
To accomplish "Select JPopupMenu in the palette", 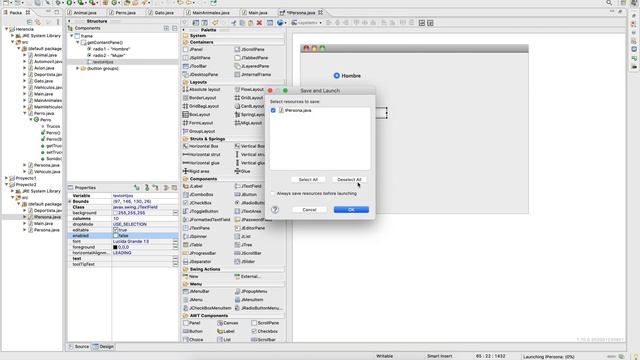I will 251,291.
